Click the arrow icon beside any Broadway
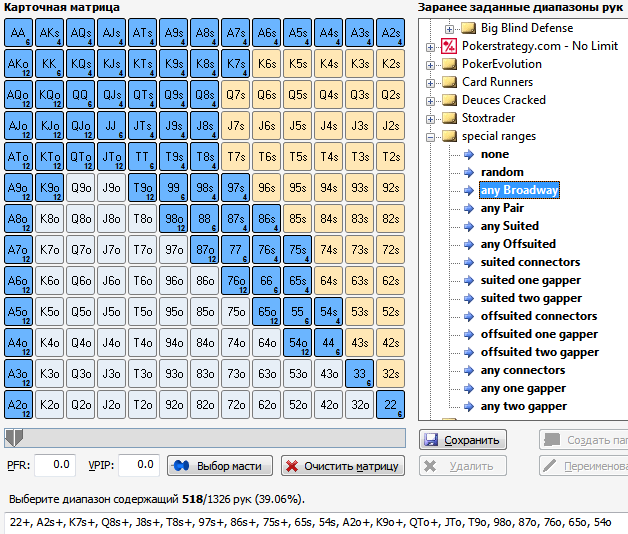This screenshot has height=534, width=628. 469,190
